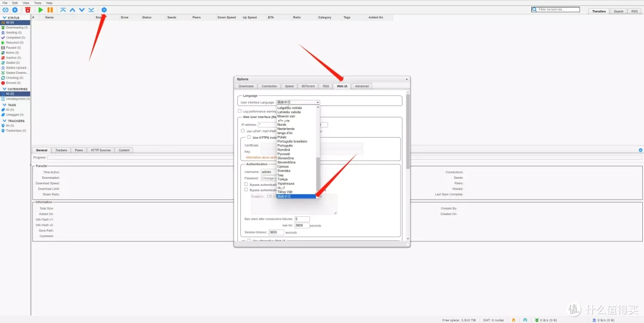
Task: Select Downloading (0) status filter
Action: pos(15,27)
